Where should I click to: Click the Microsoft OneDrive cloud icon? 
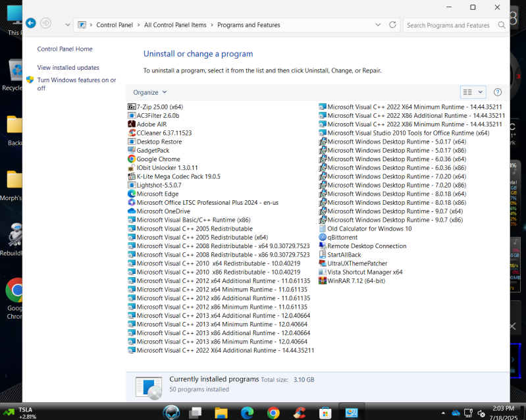(x=132, y=211)
